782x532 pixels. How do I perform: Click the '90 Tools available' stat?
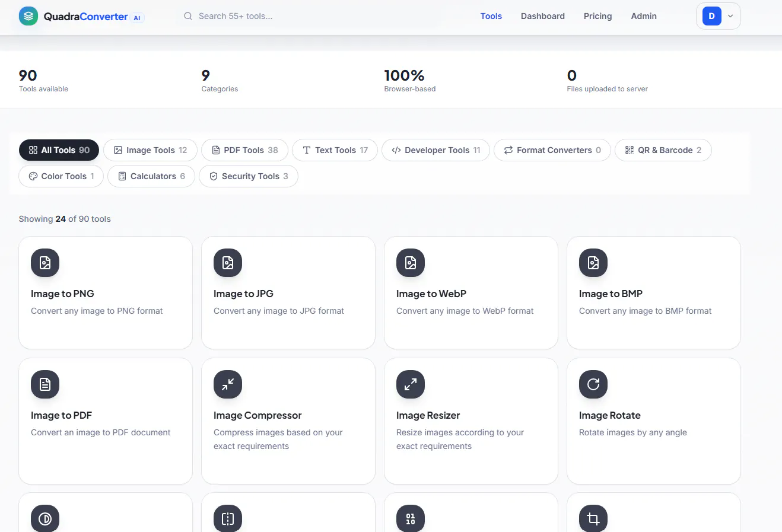[43, 81]
